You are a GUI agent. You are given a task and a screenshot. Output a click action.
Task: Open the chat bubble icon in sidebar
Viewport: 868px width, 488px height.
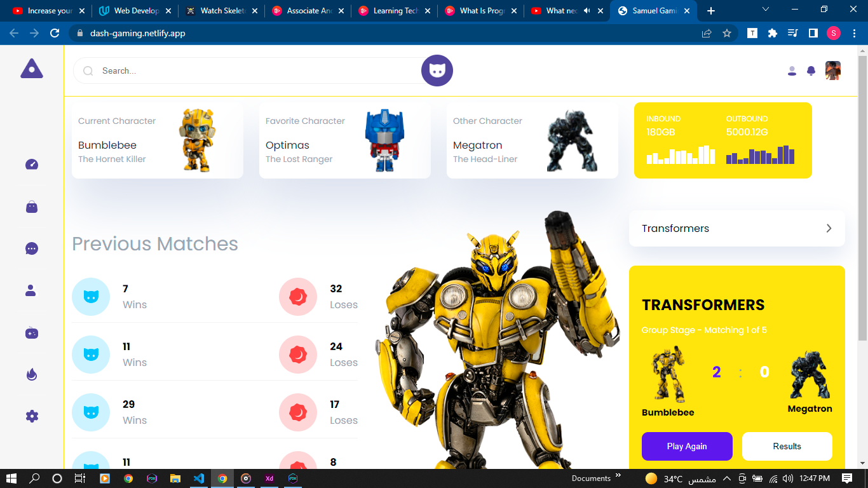32,248
